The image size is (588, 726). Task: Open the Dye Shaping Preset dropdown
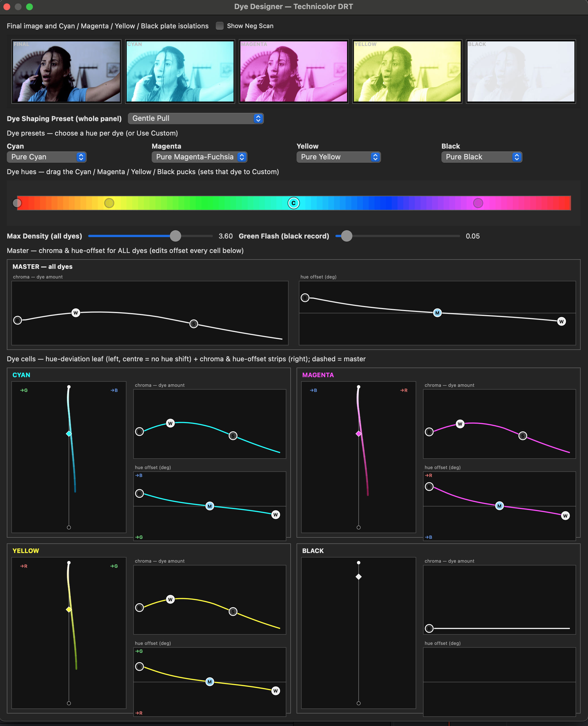coord(196,118)
